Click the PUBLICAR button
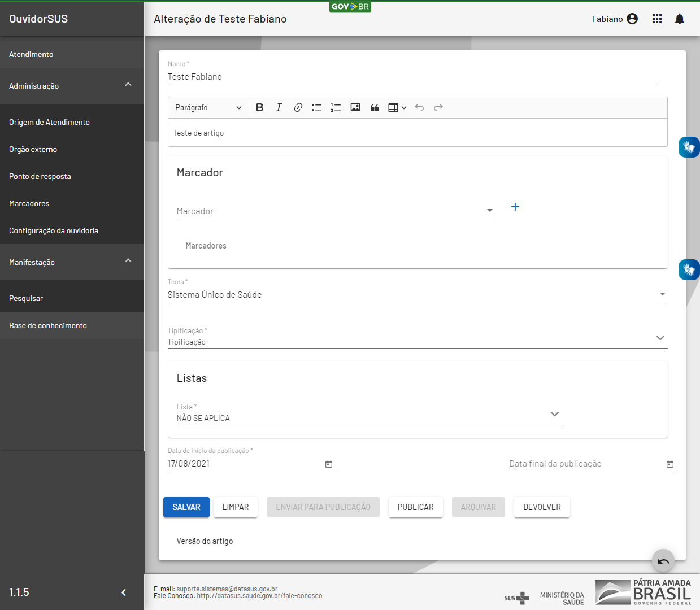Screen dimensions: 700x610 [x=415, y=507]
